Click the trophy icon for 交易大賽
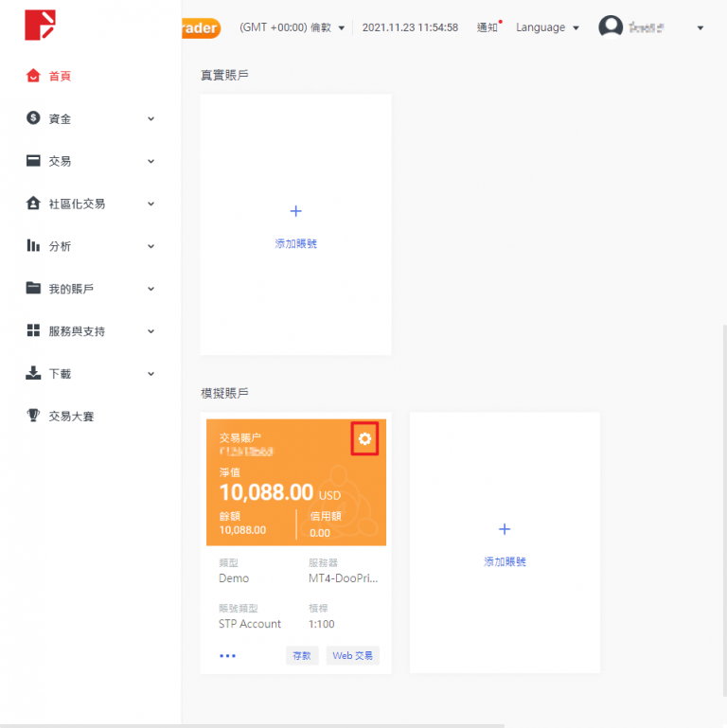This screenshot has width=727, height=728. pos(33,416)
